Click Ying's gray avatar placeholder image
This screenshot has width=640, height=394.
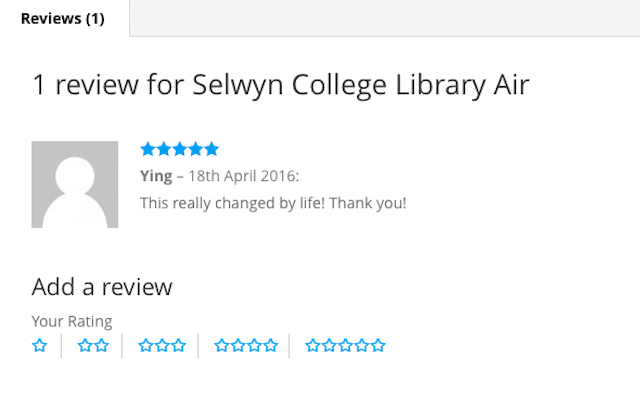pos(75,185)
